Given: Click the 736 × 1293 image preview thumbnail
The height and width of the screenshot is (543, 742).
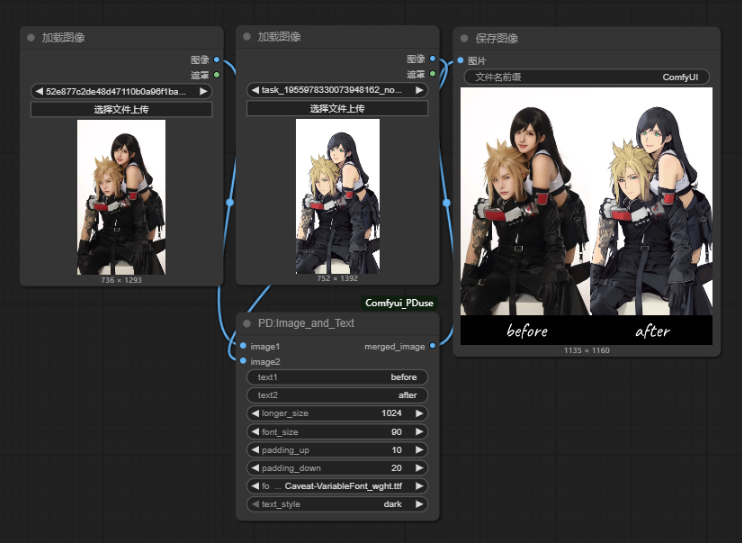Looking at the screenshot, I should 121,197.
